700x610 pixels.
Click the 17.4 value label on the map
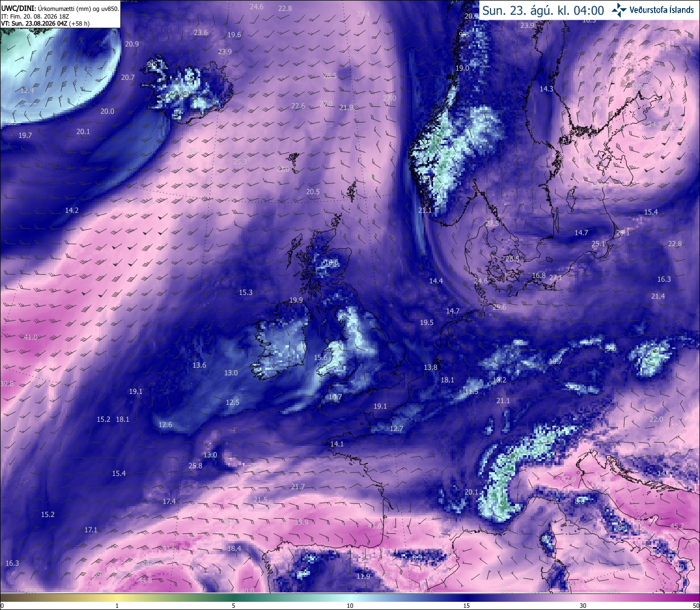pos(170,501)
